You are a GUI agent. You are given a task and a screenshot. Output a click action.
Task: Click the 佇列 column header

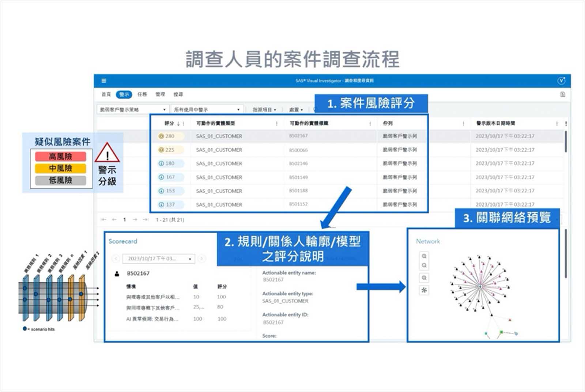coord(388,124)
